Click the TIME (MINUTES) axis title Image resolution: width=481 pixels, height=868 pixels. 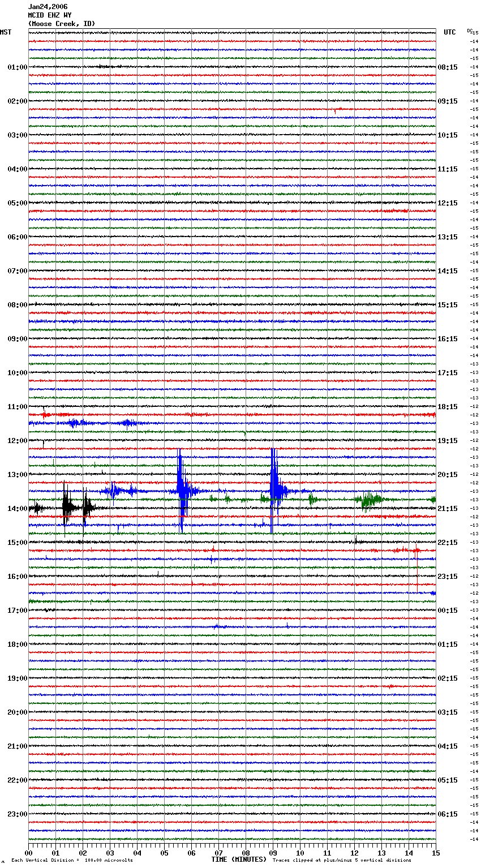(x=239, y=860)
